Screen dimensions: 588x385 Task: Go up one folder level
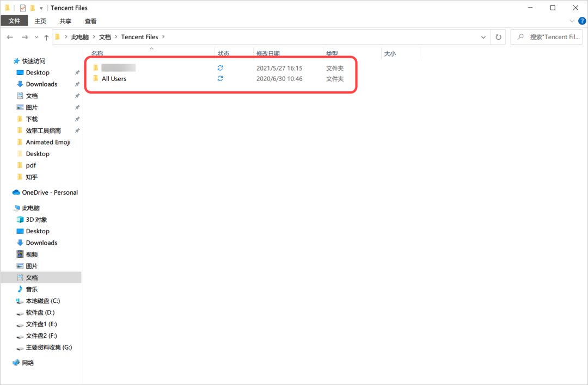(46, 37)
